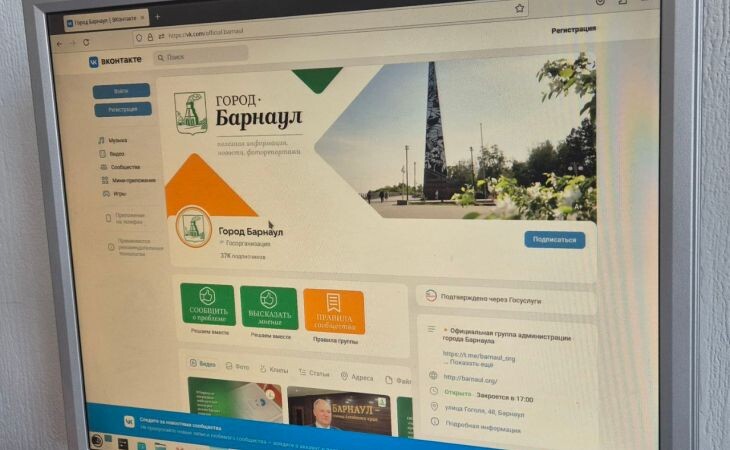Click the recommendation technologies sidebar link
730x450 pixels.
click(135, 248)
